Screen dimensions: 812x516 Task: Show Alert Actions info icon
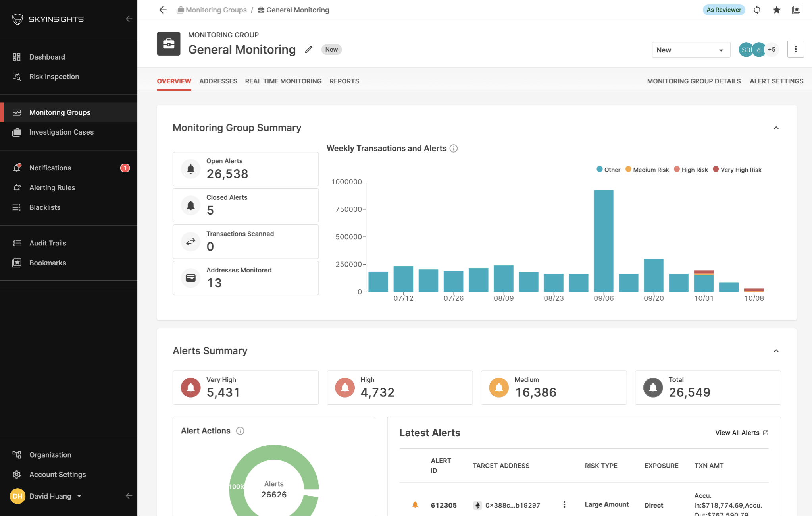click(240, 431)
